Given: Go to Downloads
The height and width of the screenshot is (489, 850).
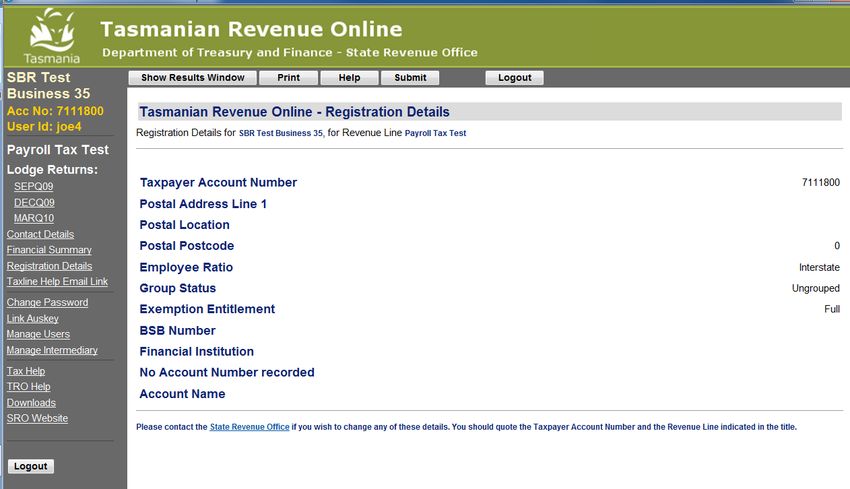Looking at the screenshot, I should (31, 403).
